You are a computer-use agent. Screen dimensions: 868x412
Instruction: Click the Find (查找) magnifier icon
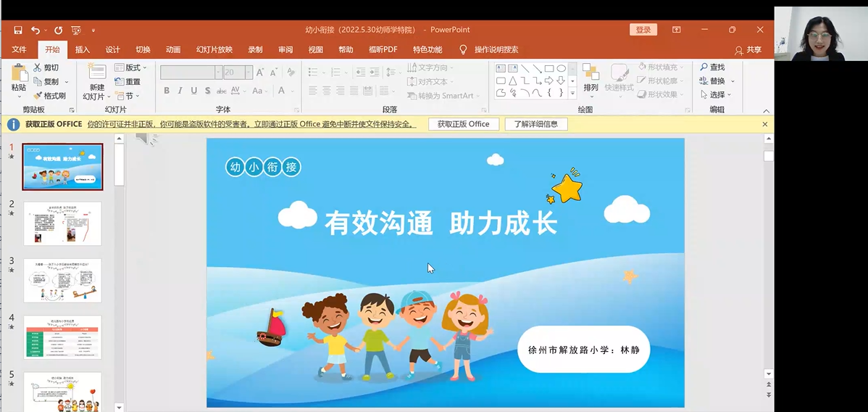[x=704, y=67]
